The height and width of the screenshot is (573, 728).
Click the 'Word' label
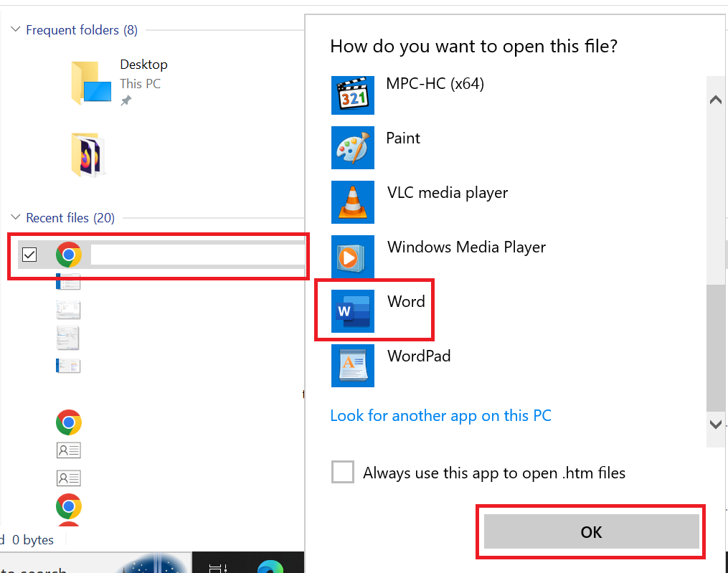(x=406, y=301)
